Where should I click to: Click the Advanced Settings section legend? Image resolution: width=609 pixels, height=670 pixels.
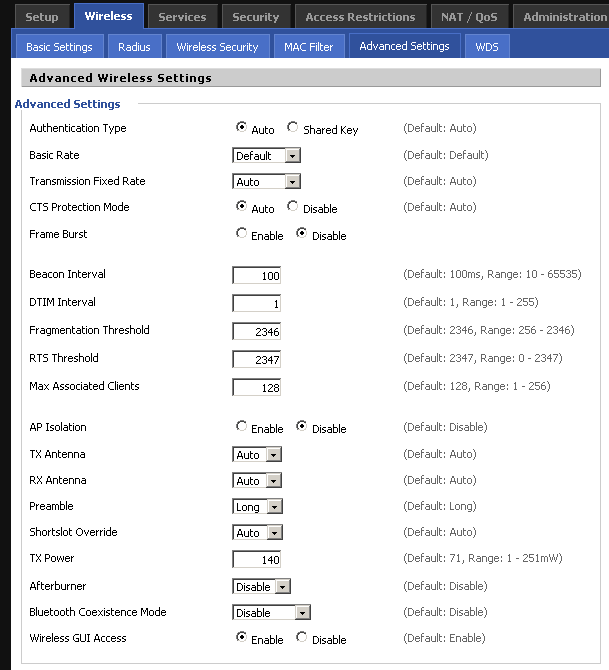[x=68, y=104]
